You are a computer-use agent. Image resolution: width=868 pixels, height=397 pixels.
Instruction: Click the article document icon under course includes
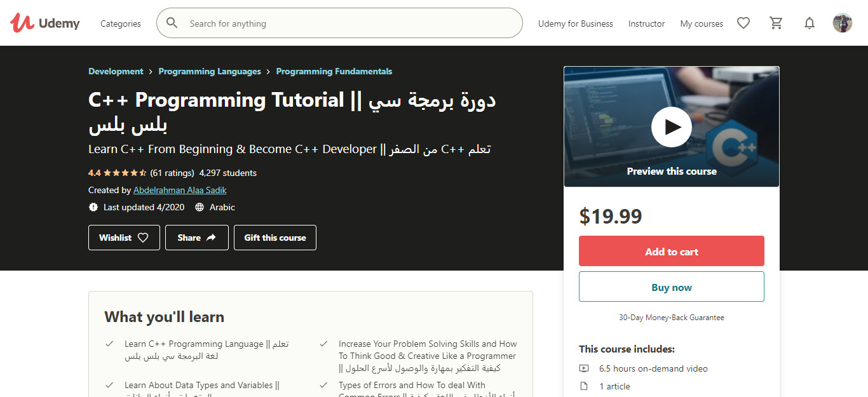[584, 386]
